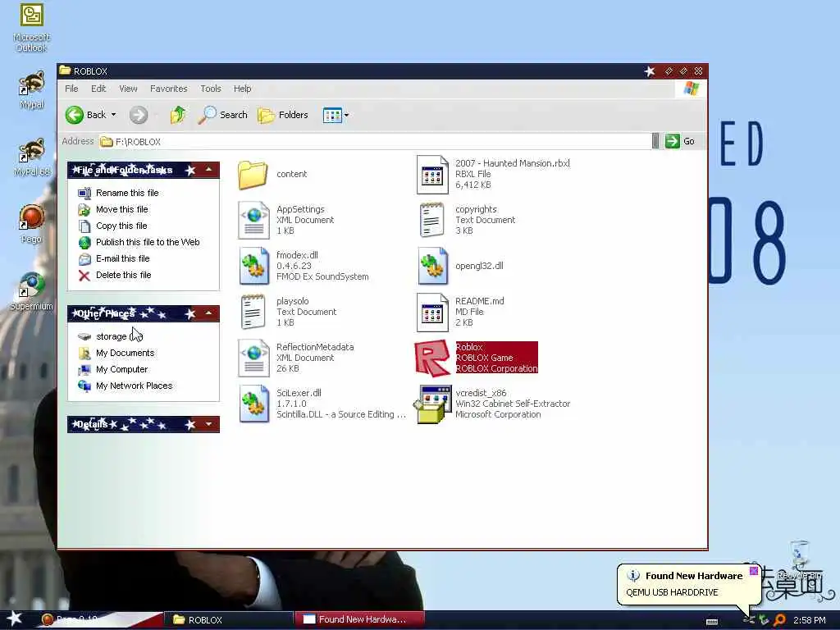The image size is (840, 630).
Task: Click the address bar showing F:\ROBLOX
Action: coord(375,141)
